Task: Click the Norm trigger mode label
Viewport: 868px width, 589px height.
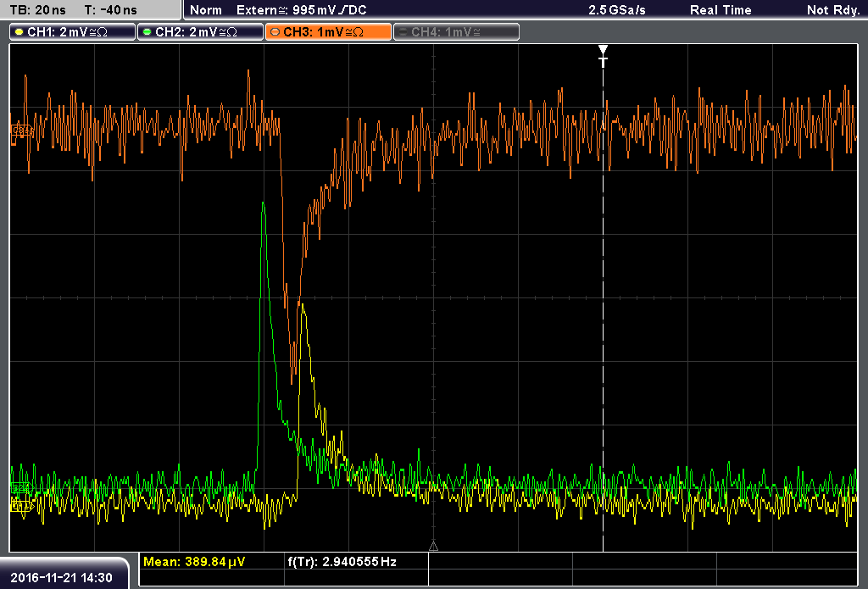Action: (x=205, y=10)
